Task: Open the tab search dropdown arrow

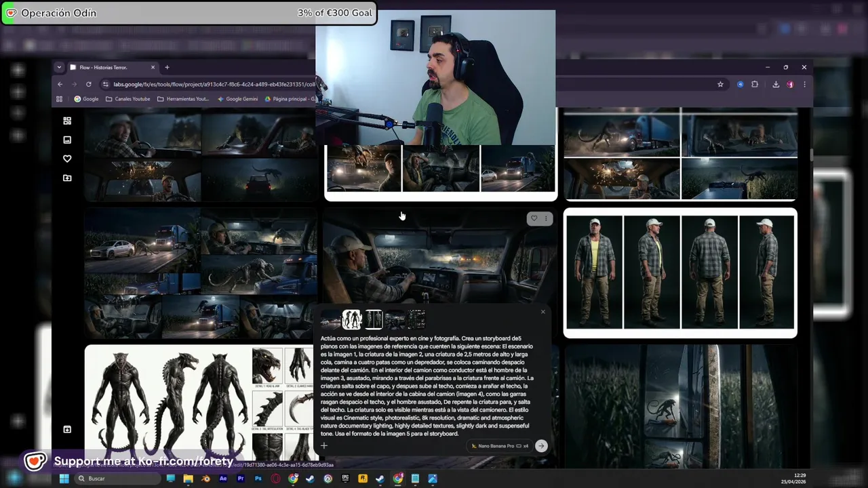Action: coord(59,67)
